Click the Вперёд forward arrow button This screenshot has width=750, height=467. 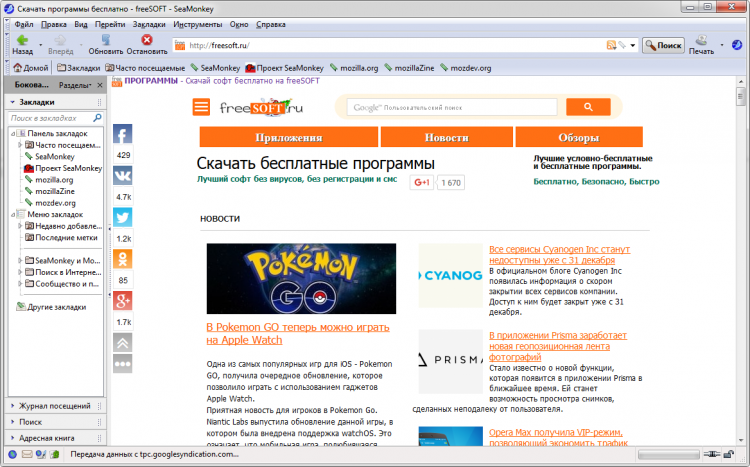tap(60, 45)
